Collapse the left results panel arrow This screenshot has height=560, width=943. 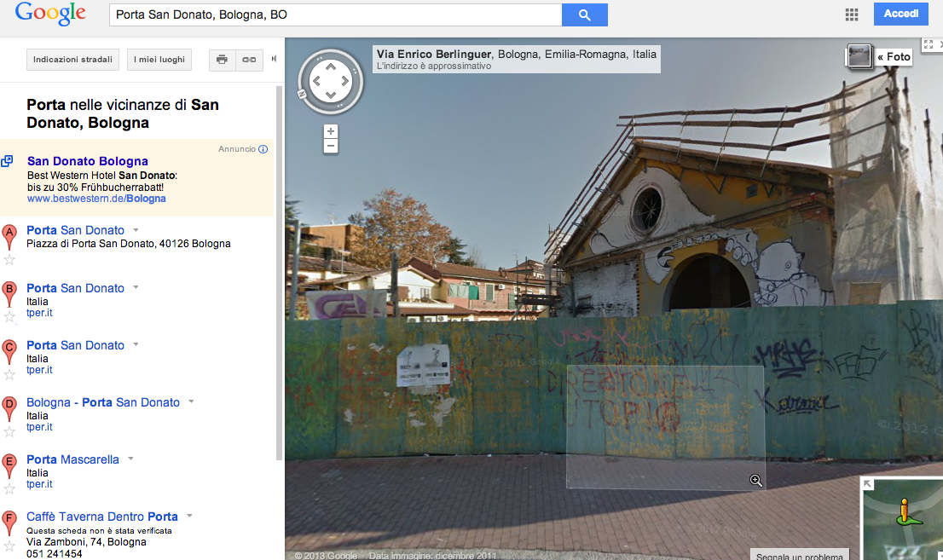coord(274,60)
